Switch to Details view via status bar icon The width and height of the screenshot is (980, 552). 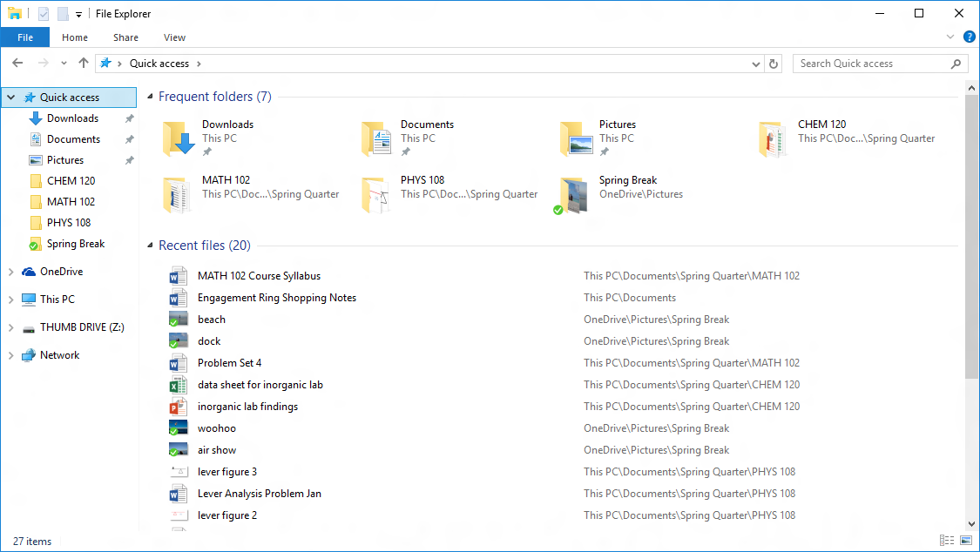click(x=947, y=541)
